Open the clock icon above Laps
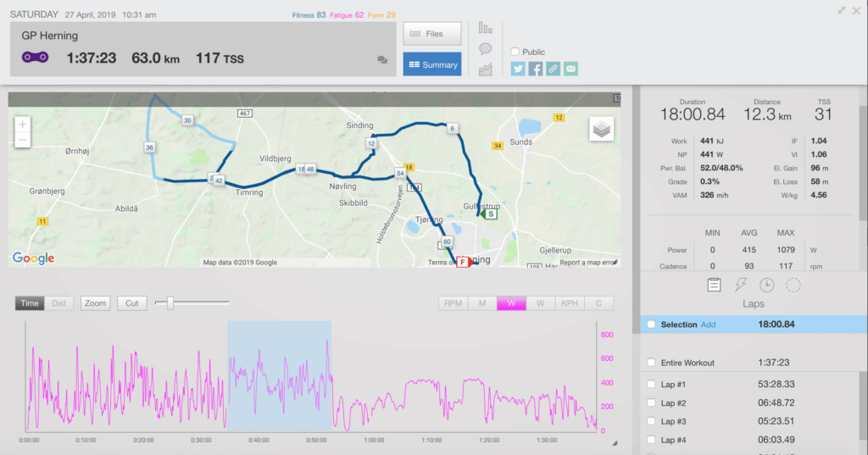This screenshot has height=455, width=868. pos(766,286)
